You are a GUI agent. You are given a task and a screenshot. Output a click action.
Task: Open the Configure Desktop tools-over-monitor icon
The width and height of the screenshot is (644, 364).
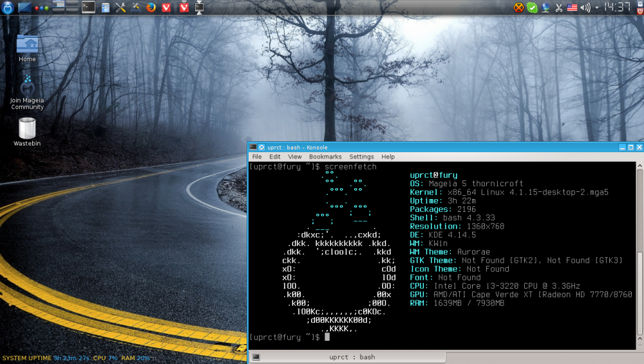(x=135, y=7)
